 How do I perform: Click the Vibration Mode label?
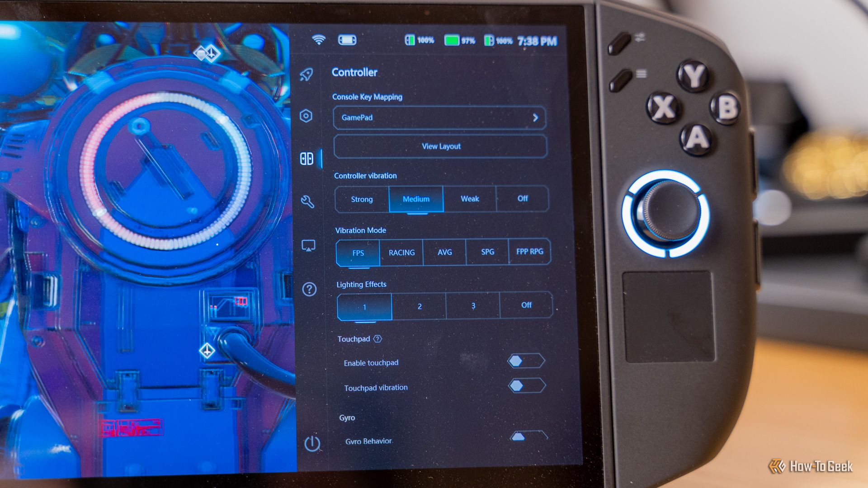pyautogui.click(x=360, y=230)
